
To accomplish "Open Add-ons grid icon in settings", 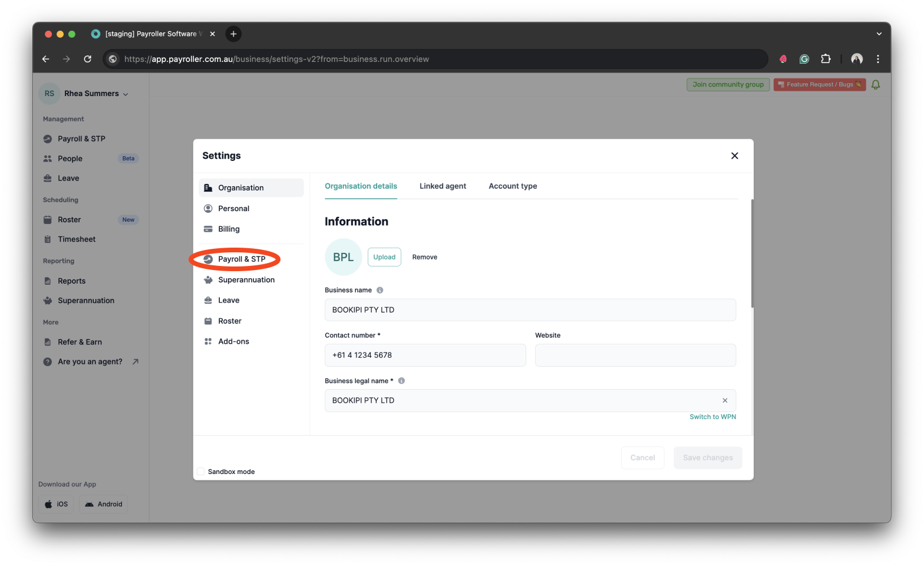I will (208, 341).
